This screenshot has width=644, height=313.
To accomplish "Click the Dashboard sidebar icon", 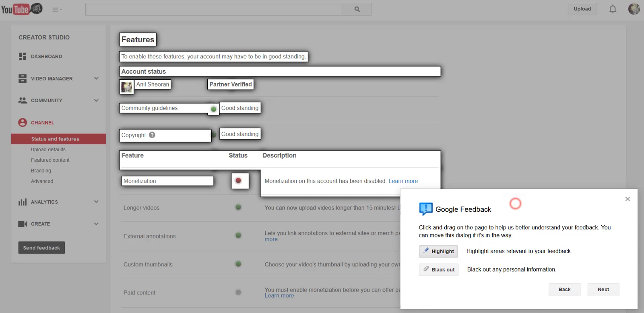I will click(23, 56).
